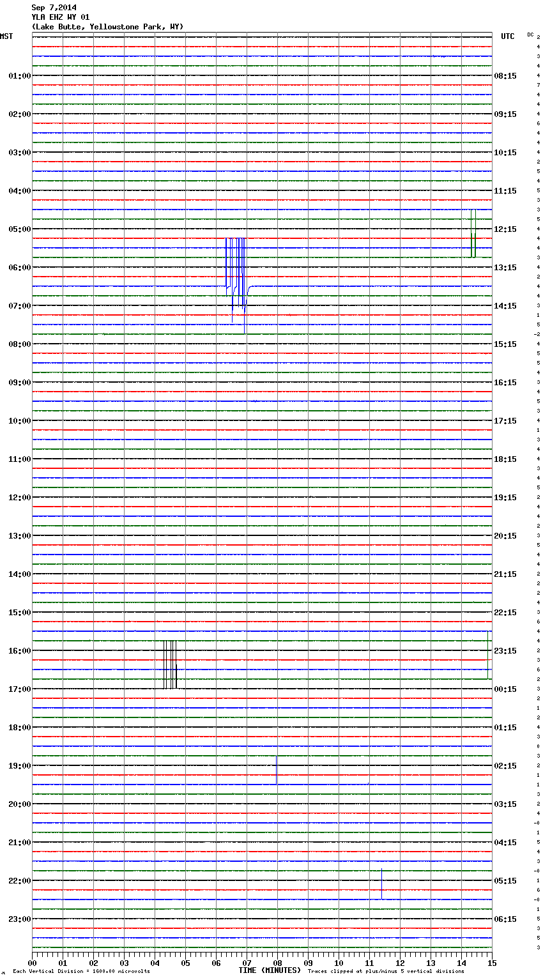Select the MST row label "10:00"

coord(20,421)
